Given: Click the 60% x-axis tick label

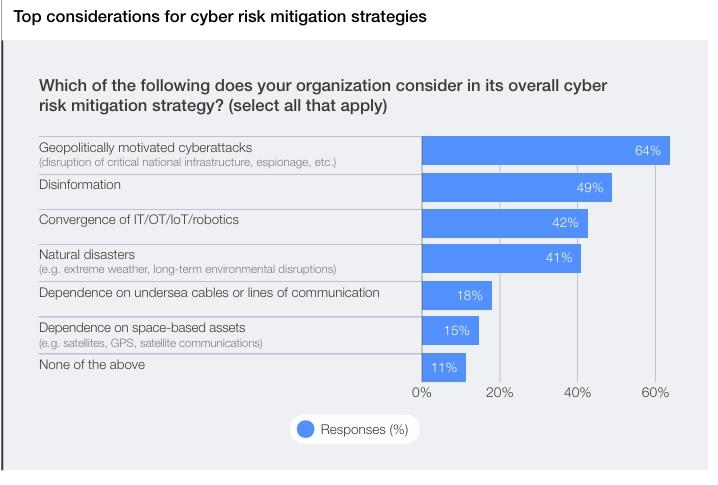Looking at the screenshot, I should pos(655,393).
